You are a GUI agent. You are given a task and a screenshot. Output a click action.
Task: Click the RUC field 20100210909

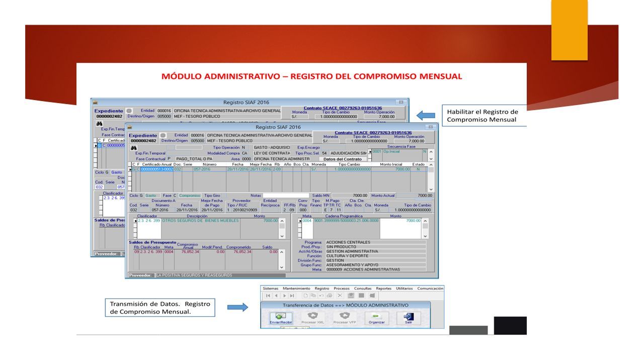(245, 210)
